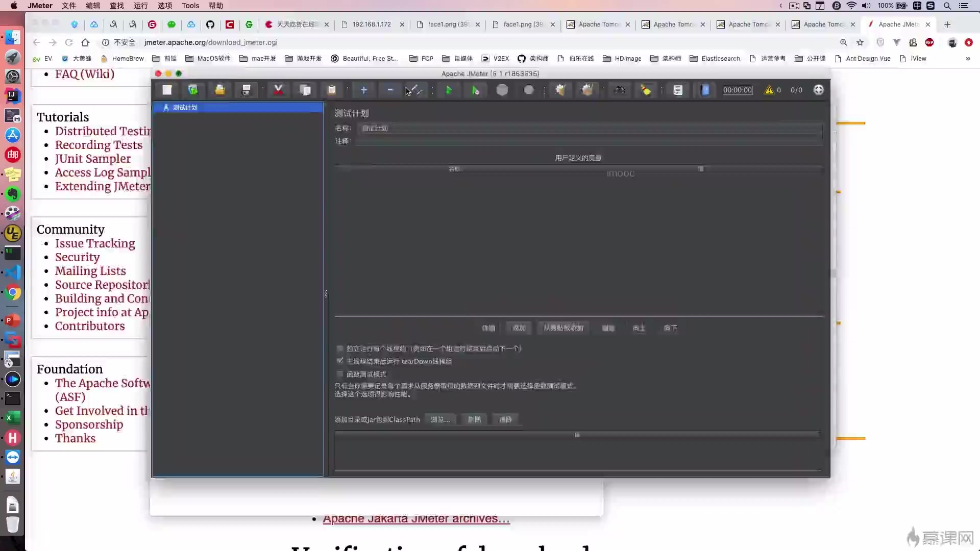Expand all tree nodes with plus icon
Screen dimensions: 980x551
(x=364, y=90)
